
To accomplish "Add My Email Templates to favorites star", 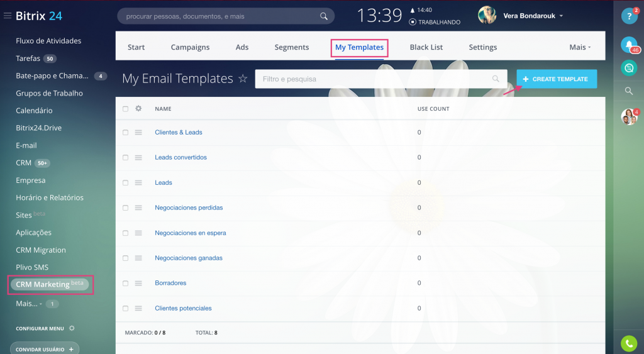I will point(243,78).
